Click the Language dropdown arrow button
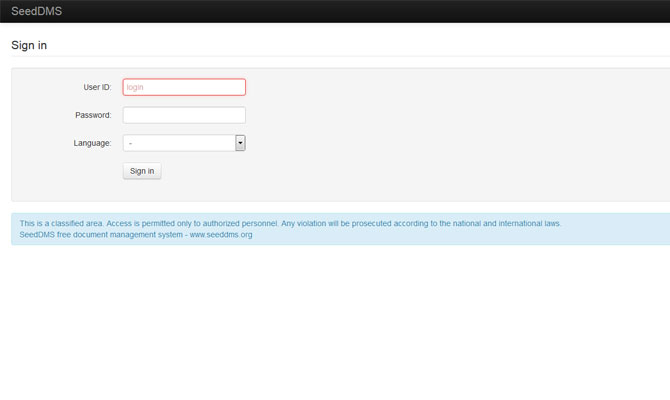The height and width of the screenshot is (400, 670). pyautogui.click(x=240, y=143)
